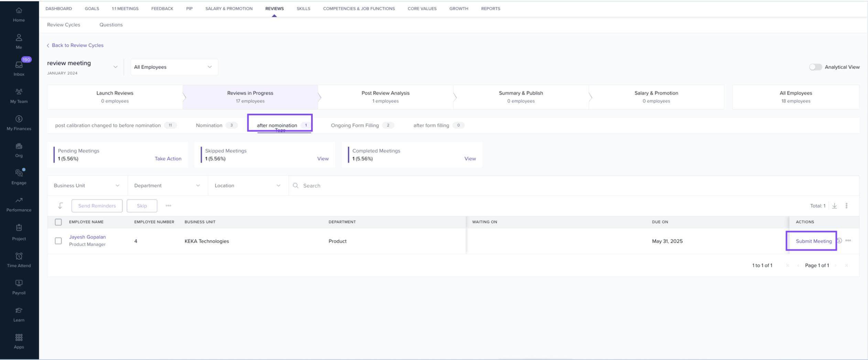The width and height of the screenshot is (868, 360).
Task: Enable the Analytical View toggle
Action: click(815, 67)
